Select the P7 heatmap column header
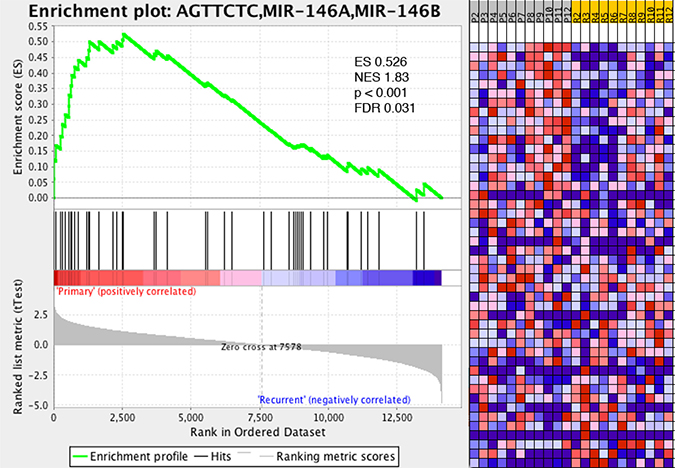Screen dimensions: 675x468 pyautogui.click(x=520, y=17)
